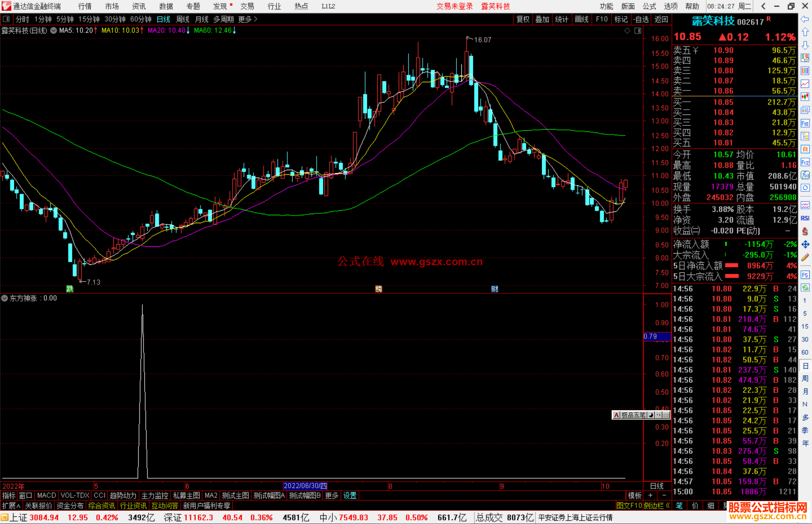The height and width of the screenshot is (524, 812).
Task: Switch to 月 period in right sidebar
Action: 805,392
